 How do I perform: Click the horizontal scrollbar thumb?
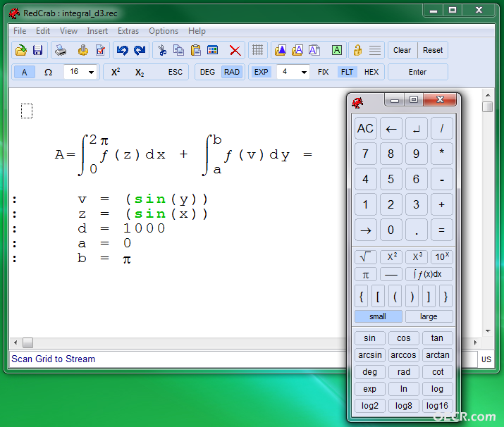point(28,343)
